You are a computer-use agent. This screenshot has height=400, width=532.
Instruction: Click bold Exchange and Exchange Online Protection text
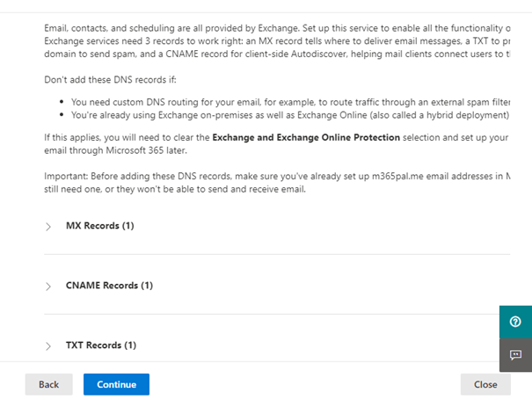click(306, 139)
